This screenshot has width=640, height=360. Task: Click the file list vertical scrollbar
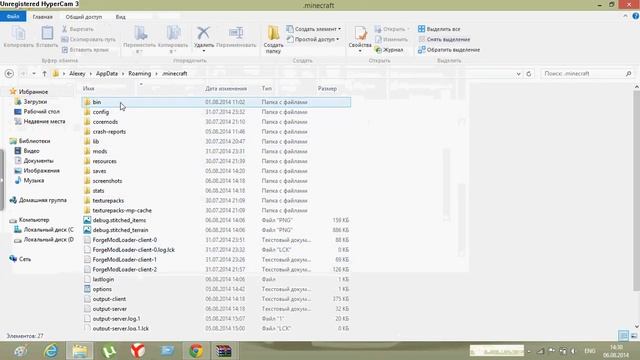click(x=636, y=190)
